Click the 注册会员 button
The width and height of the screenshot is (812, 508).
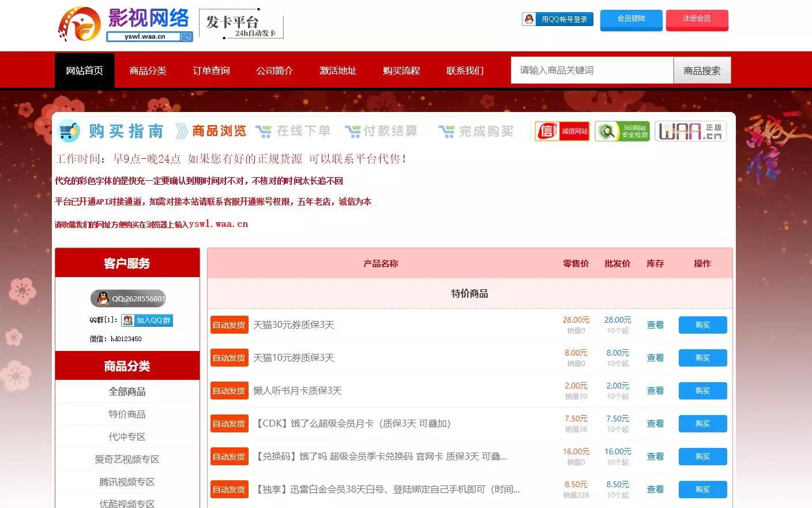[x=697, y=20]
